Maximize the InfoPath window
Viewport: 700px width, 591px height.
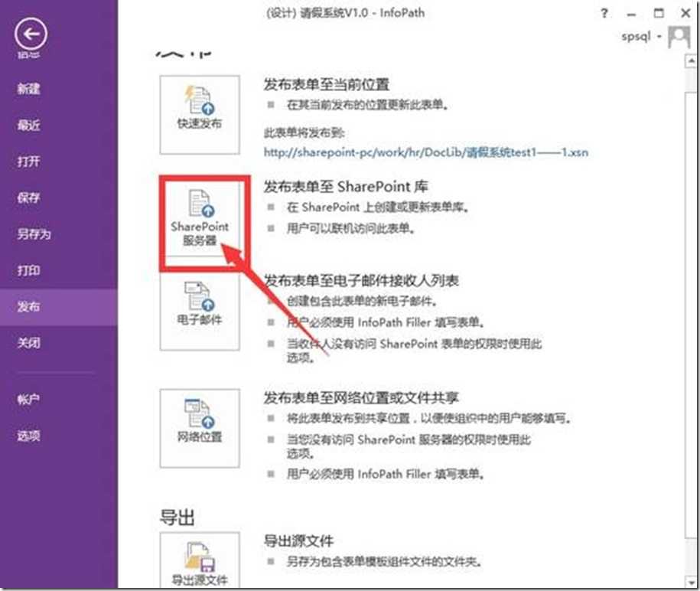click(659, 14)
